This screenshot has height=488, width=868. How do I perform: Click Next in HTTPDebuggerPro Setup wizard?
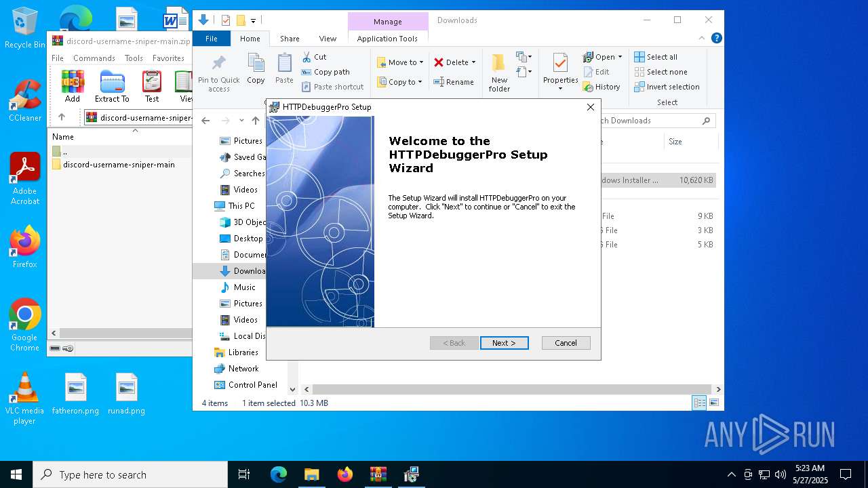click(x=504, y=343)
